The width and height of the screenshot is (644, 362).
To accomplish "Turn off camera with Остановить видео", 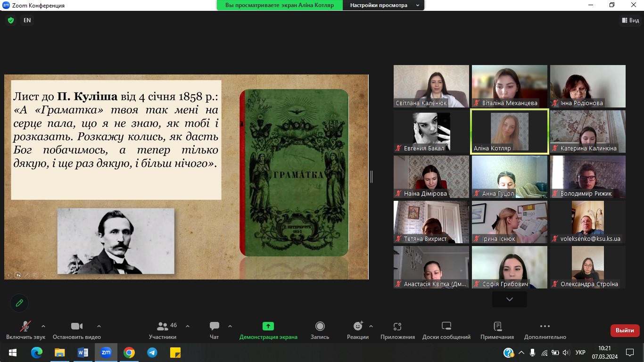I will point(77,330).
